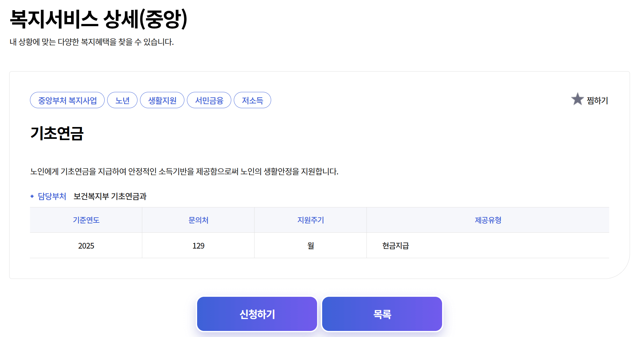
Task: Click the 기준연도 column header
Action: coord(85,220)
